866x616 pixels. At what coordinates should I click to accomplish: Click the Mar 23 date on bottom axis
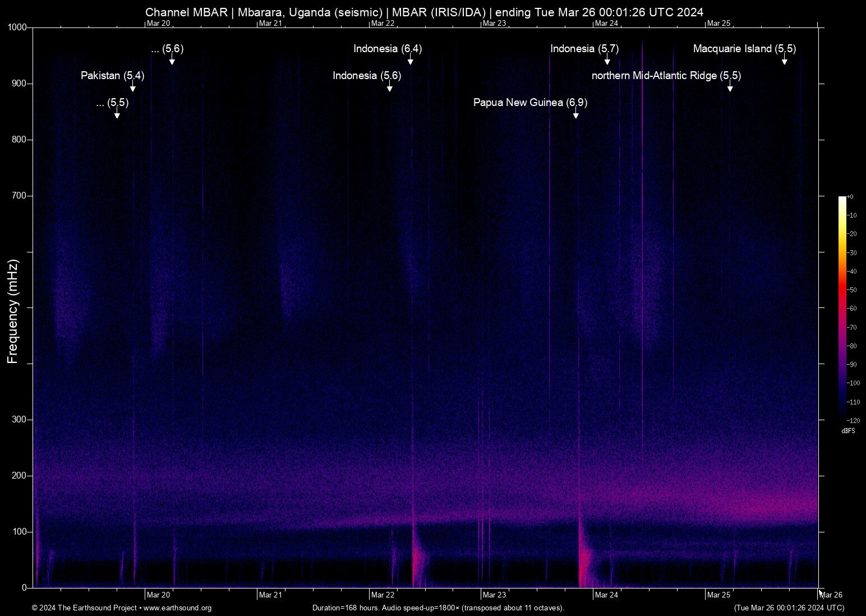click(494, 595)
